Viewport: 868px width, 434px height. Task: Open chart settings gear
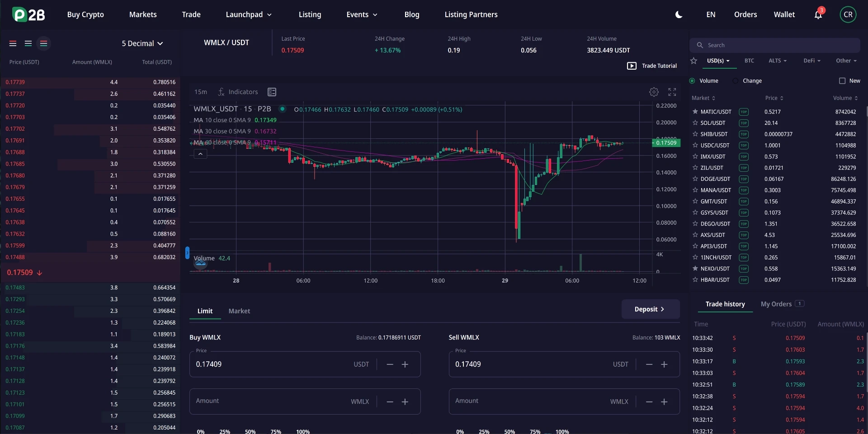[654, 92]
